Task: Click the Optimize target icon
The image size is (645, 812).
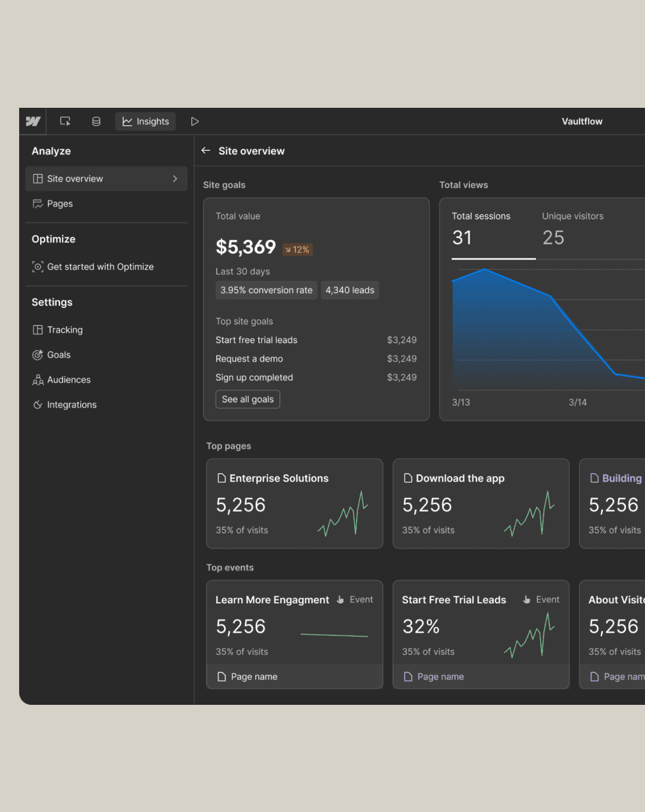Action: [x=38, y=267]
